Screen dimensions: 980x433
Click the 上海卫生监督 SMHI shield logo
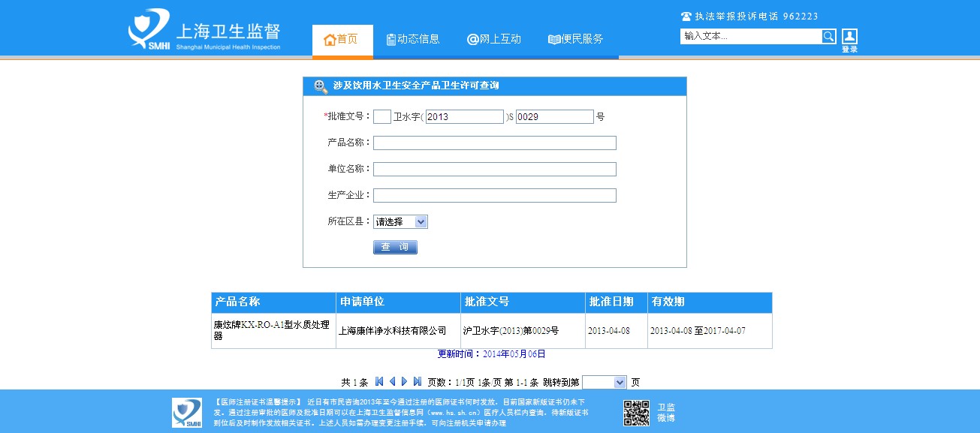(x=149, y=30)
